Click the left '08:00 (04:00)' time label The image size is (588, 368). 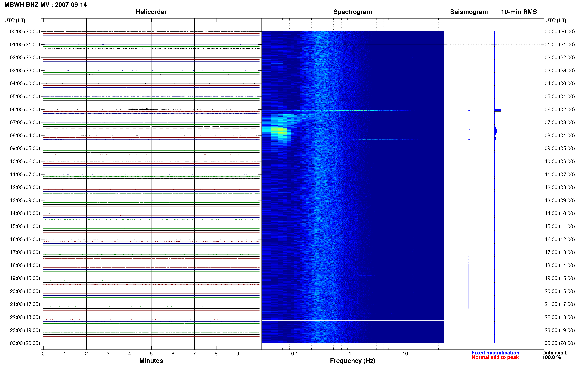[25, 135]
